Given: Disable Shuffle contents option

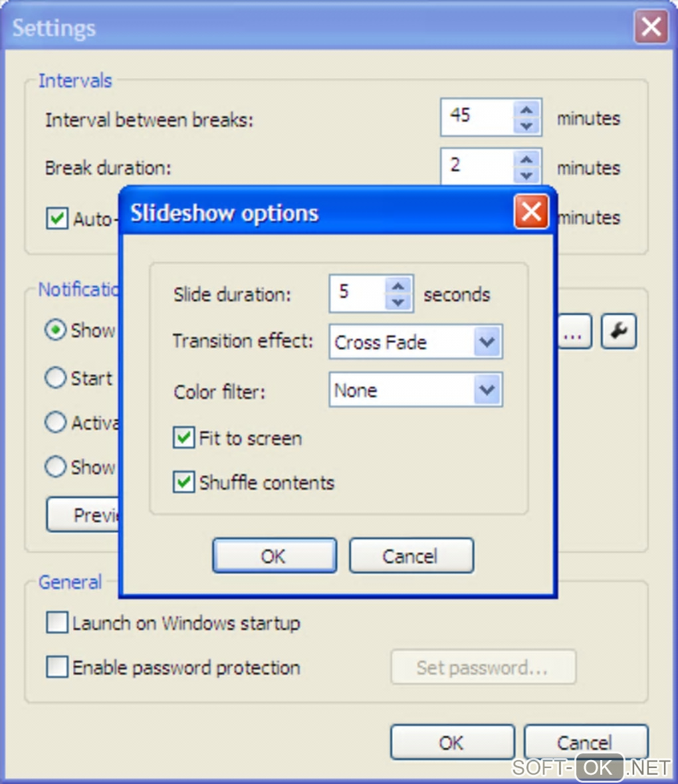Looking at the screenshot, I should (183, 482).
